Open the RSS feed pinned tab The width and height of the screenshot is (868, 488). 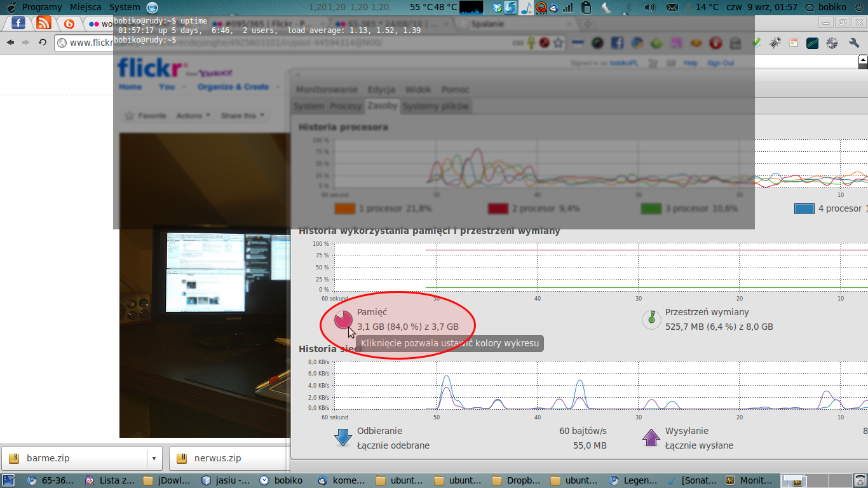pyautogui.click(x=43, y=24)
